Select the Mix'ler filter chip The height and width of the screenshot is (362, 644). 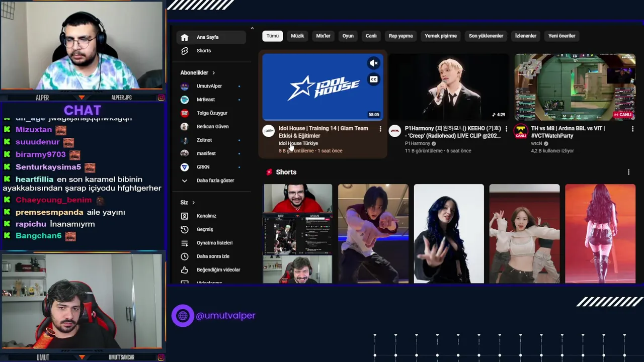point(323,36)
